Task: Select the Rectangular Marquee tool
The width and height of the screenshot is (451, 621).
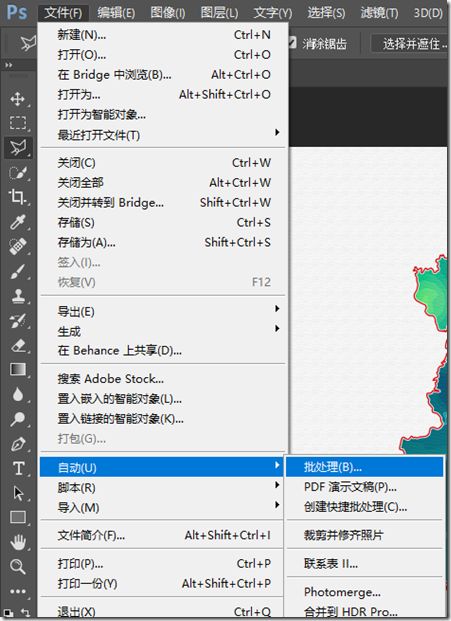Action: click(17, 123)
